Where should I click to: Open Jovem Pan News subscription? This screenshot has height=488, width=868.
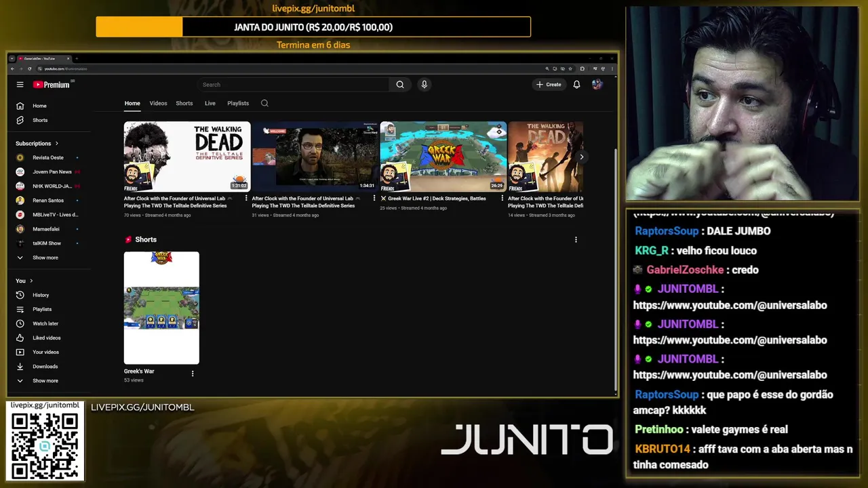(51, 171)
